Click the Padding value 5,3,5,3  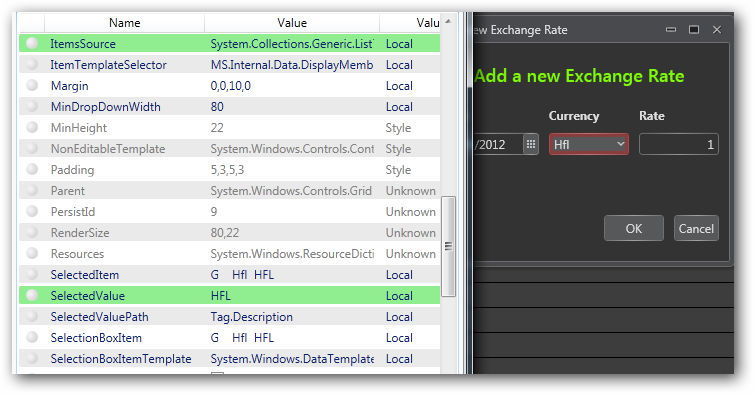[227, 170]
